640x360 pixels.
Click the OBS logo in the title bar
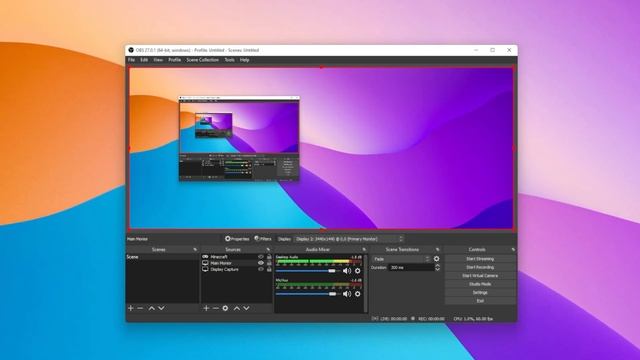coord(131,50)
